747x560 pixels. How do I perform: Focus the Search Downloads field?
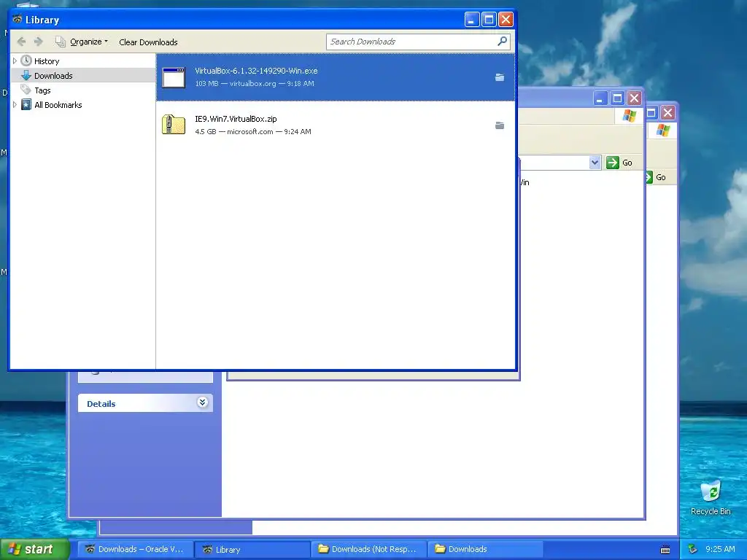click(x=411, y=42)
